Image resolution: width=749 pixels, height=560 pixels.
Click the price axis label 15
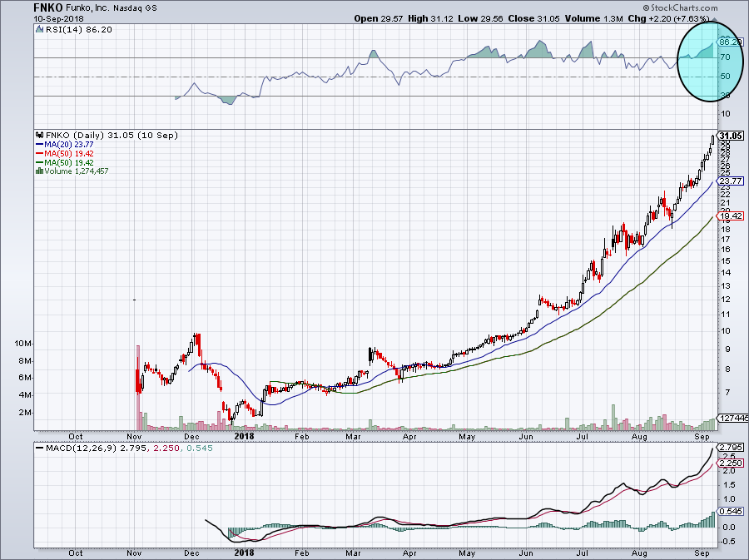[725, 261]
